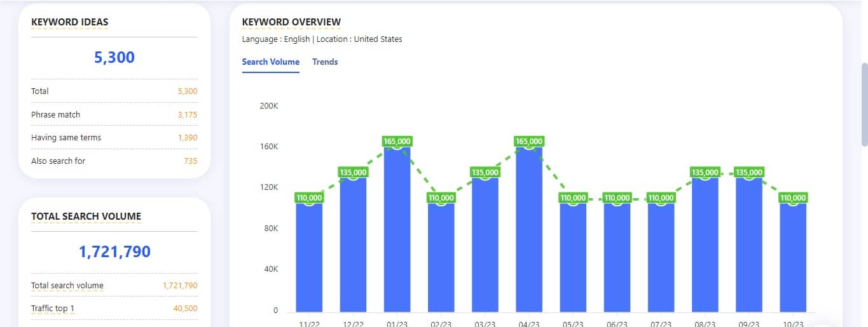This screenshot has height=327, width=868.
Task: Click the 10/23 bar in the chart
Action: pyautogui.click(x=793, y=254)
